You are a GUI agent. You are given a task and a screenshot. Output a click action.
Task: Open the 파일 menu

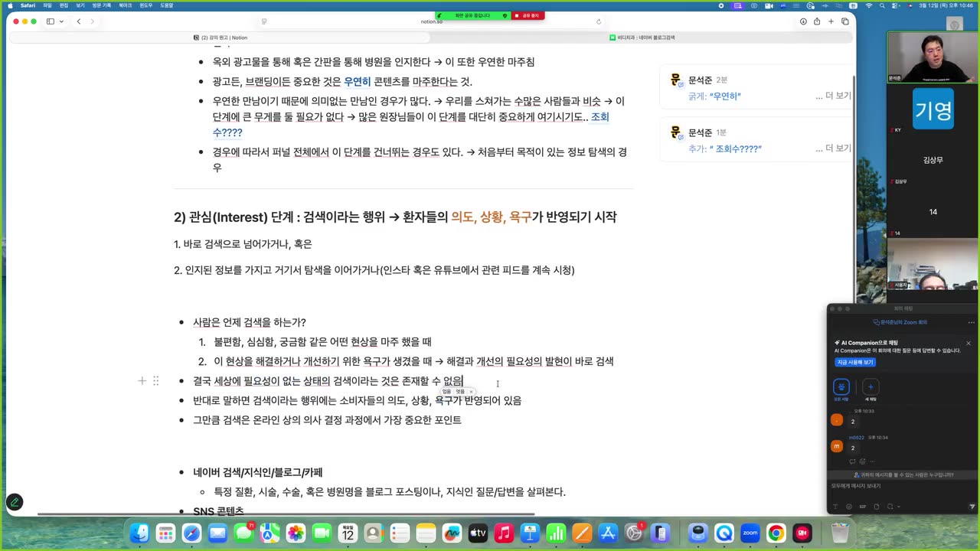47,5
